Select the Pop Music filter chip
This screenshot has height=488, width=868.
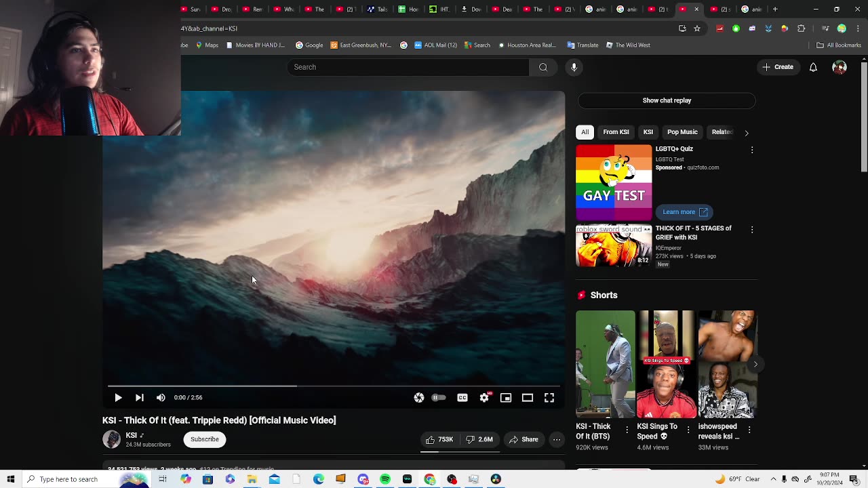coord(682,132)
